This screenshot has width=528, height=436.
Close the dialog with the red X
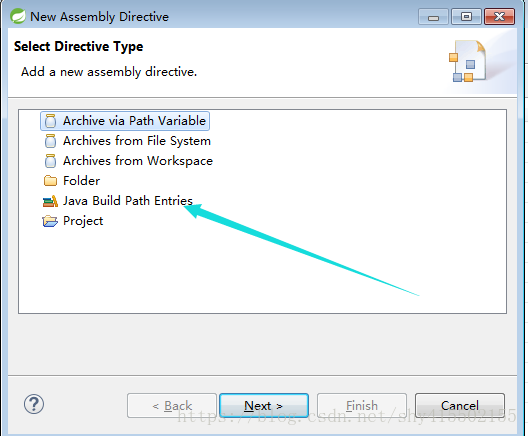pyautogui.click(x=499, y=17)
